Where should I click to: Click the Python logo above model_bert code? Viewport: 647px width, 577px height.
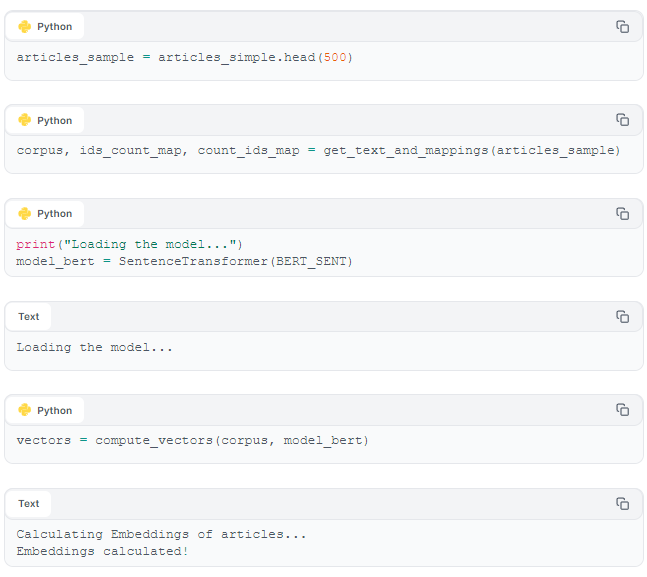pyautogui.click(x=25, y=213)
